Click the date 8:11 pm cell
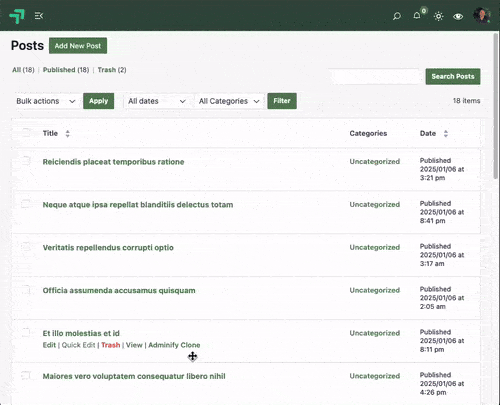The height and width of the screenshot is (405, 500). (442, 341)
